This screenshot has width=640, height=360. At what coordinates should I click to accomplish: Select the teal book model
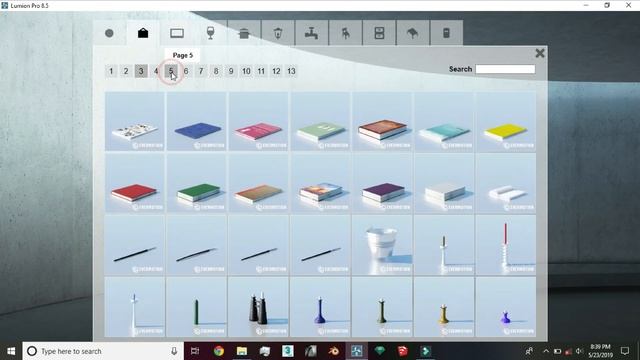click(444, 121)
